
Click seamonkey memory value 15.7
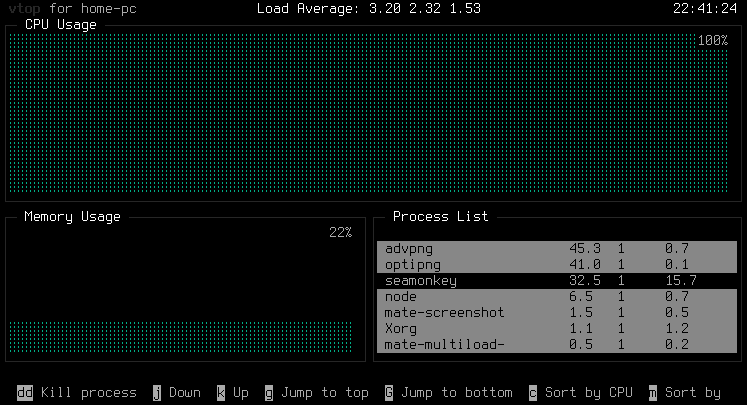(681, 281)
